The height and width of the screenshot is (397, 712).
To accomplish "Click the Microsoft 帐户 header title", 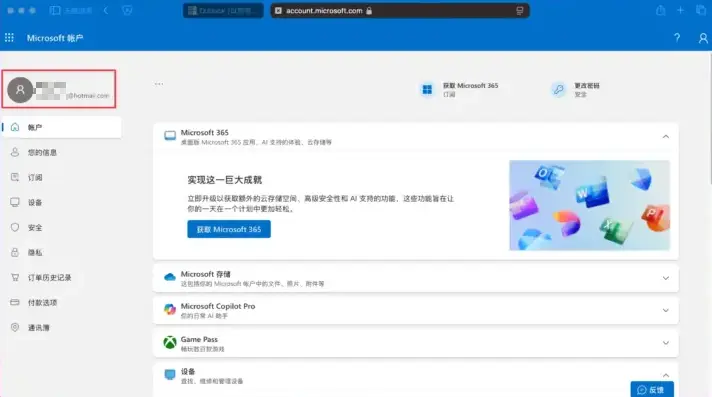I will point(55,38).
